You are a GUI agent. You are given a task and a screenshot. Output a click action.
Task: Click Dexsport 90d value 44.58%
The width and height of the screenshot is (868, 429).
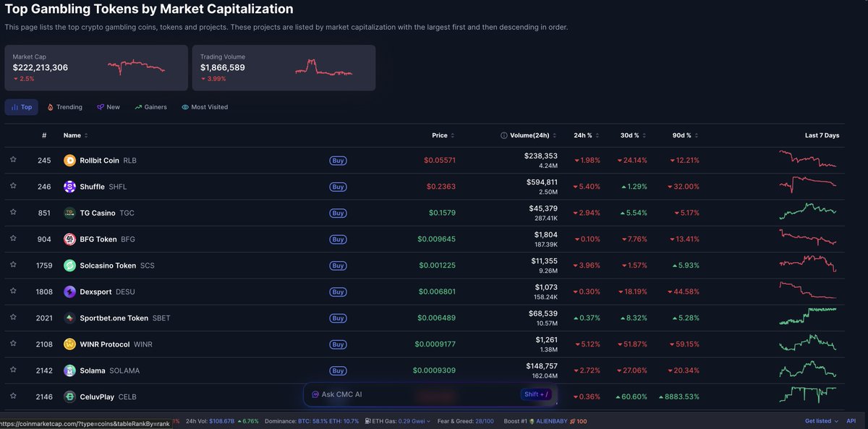coord(684,292)
